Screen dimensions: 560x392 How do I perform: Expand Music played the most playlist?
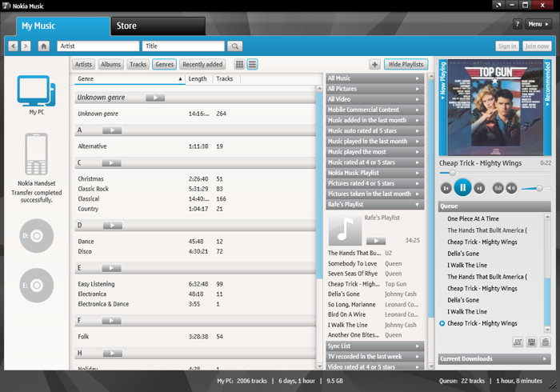coord(375,152)
